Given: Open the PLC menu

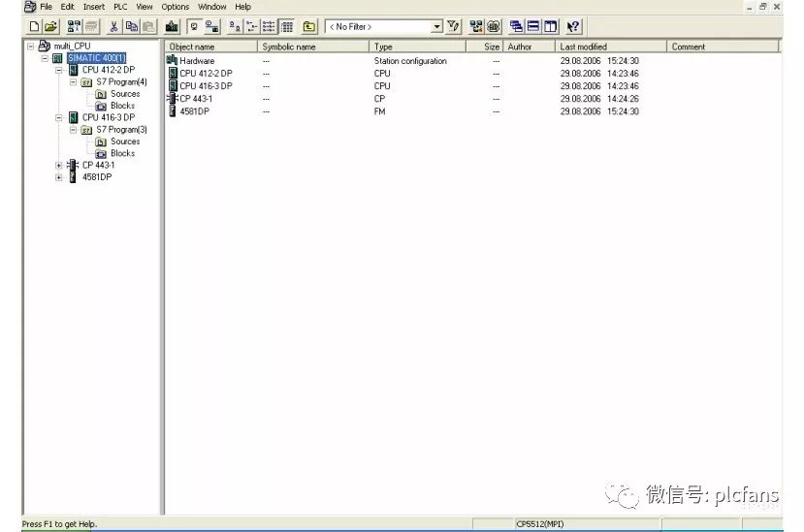Looking at the screenshot, I should [x=120, y=7].
